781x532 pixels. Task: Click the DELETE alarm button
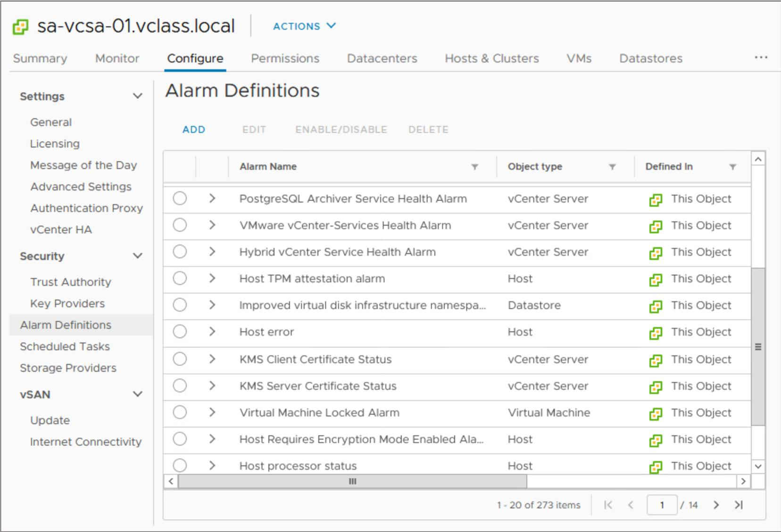pyautogui.click(x=428, y=130)
